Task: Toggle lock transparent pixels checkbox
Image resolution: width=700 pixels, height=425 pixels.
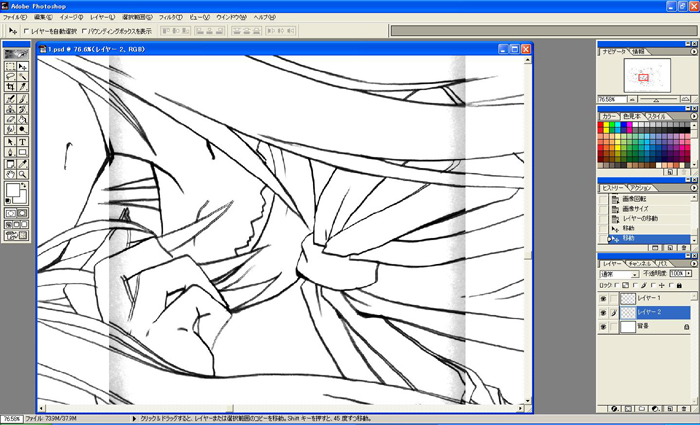Action: pos(617,285)
